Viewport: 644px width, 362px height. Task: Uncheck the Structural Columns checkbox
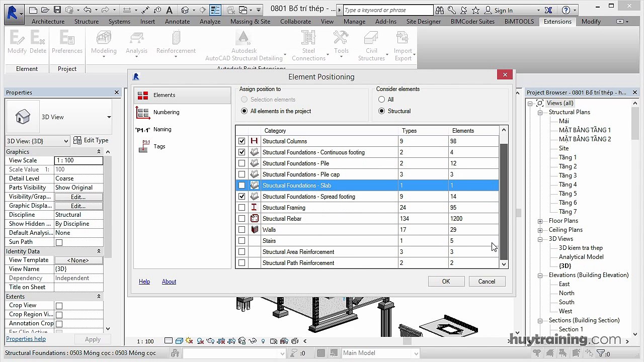click(x=242, y=141)
